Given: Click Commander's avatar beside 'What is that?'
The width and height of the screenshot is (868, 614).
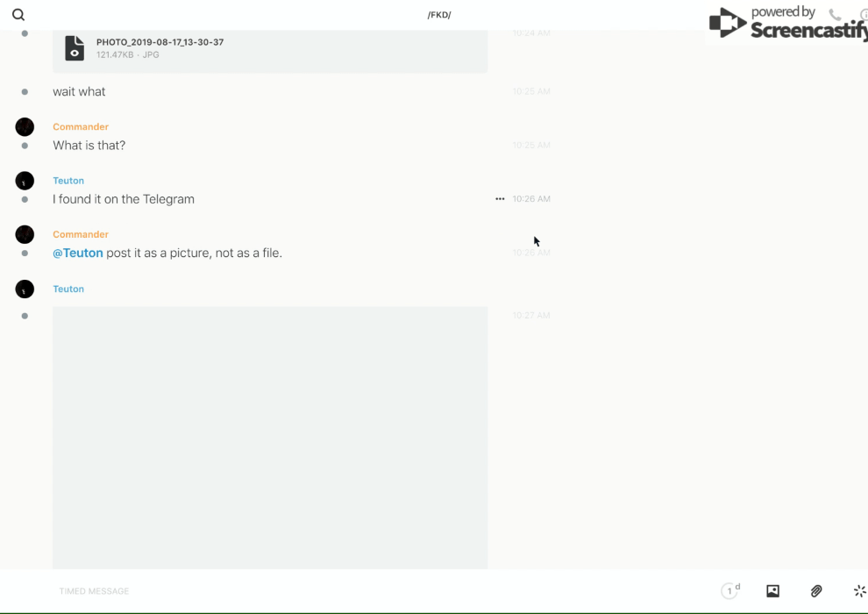Looking at the screenshot, I should [x=25, y=127].
